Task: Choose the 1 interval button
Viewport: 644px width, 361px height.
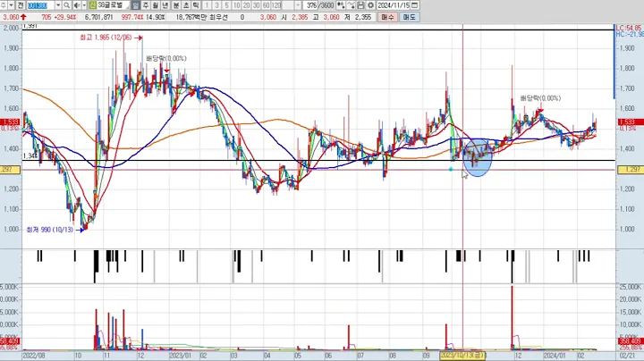Action: [207, 5]
